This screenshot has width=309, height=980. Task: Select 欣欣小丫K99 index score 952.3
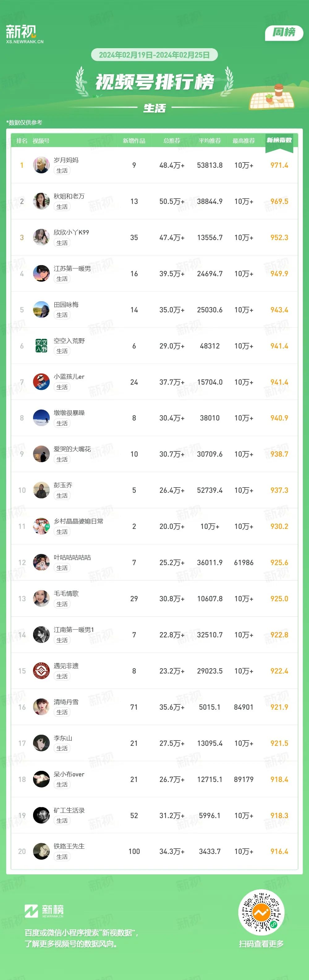(x=279, y=237)
